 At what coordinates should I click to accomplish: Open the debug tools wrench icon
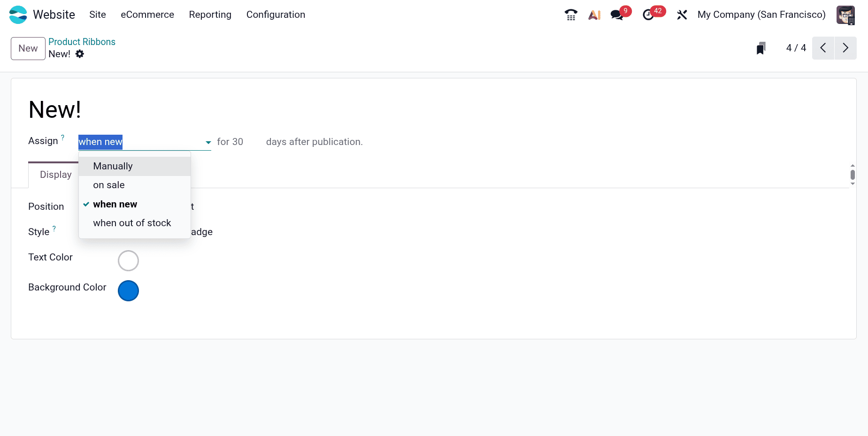[682, 15]
